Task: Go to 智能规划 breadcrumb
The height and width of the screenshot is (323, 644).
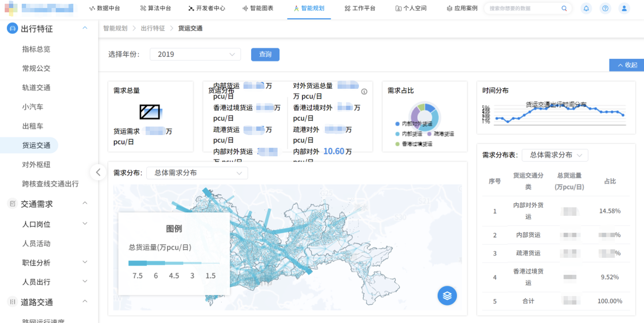Action: [115, 29]
